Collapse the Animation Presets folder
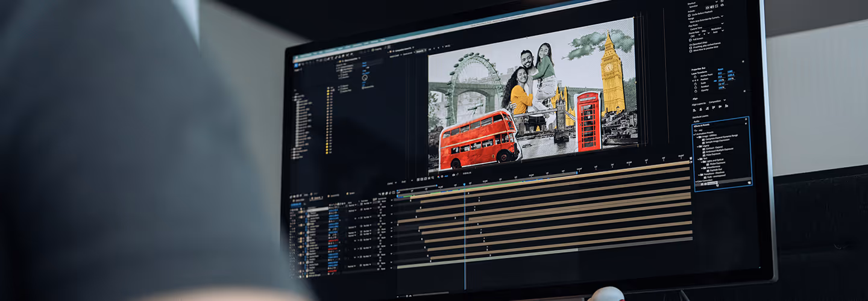This screenshot has height=301, width=868. tap(695, 134)
